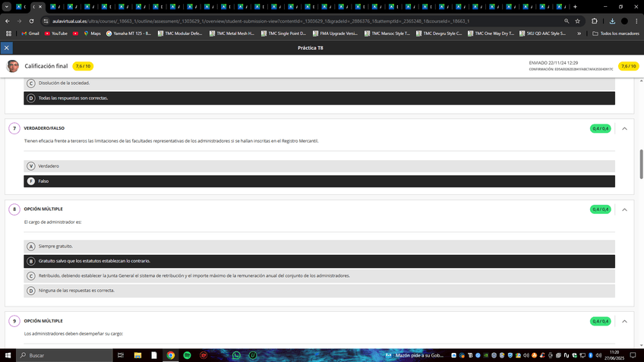Click the 0,4/0,4 score badge of question 7
644x362 pixels.
(x=600, y=129)
